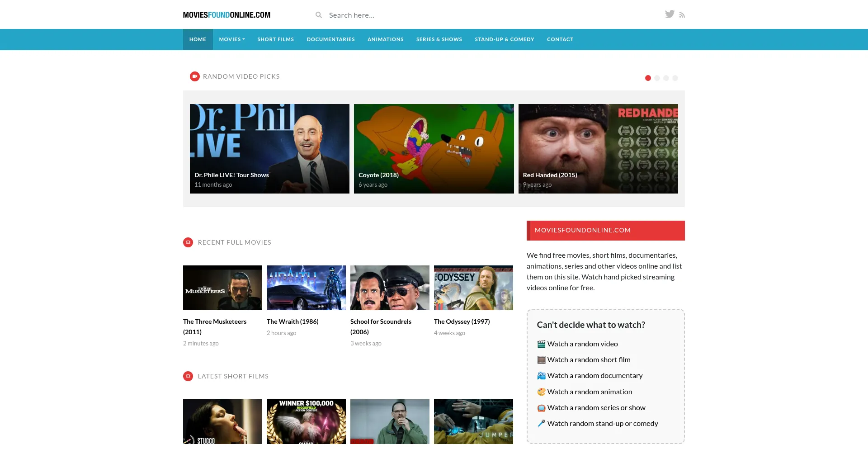Click the Winner $100,000 short film thumbnail

pyautogui.click(x=306, y=421)
